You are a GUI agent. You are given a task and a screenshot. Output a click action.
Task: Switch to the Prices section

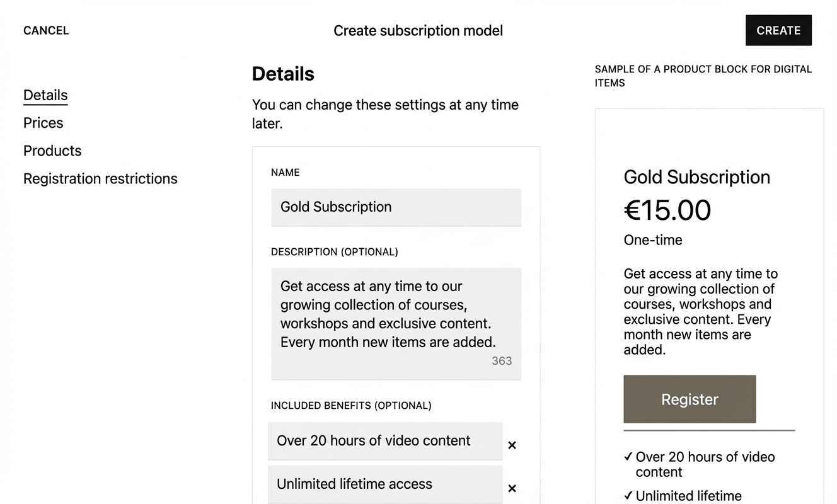[x=43, y=123]
